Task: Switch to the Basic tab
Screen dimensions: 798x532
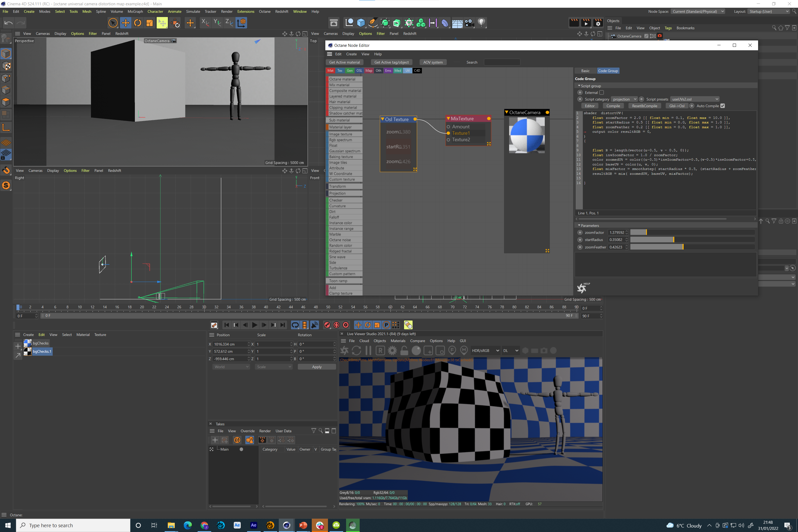Action: click(x=585, y=70)
